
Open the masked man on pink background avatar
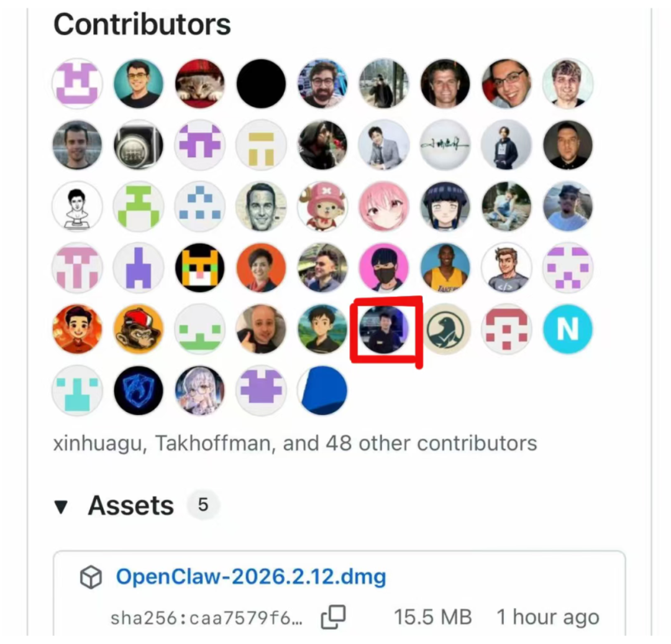(384, 268)
